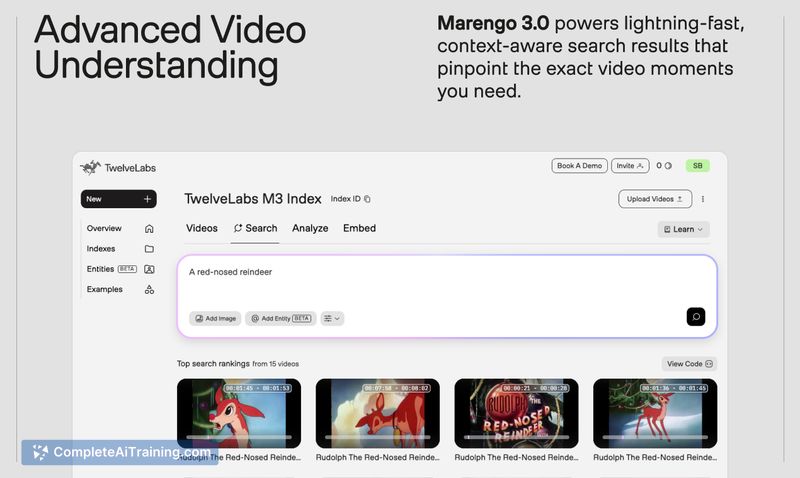800x478 pixels.
Task: Open Entities in the sidebar
Action: (x=100, y=269)
